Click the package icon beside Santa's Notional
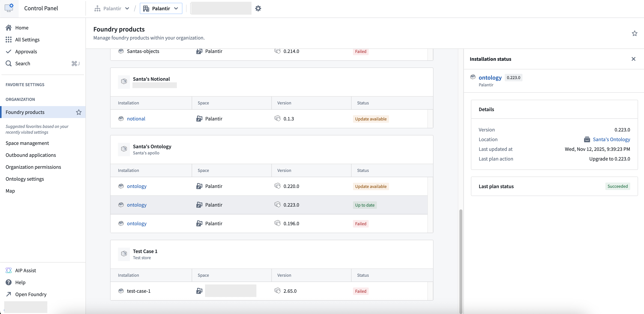The width and height of the screenshot is (644, 314). [x=124, y=81]
